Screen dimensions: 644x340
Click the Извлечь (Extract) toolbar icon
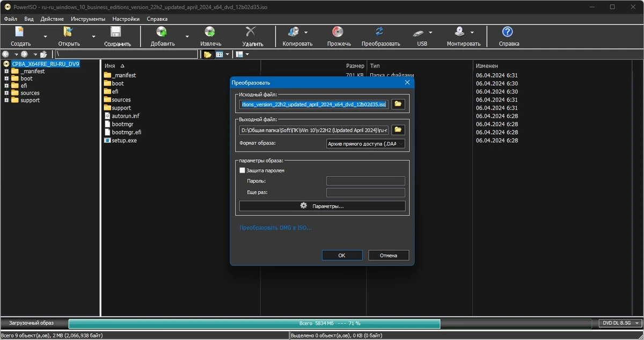[210, 32]
